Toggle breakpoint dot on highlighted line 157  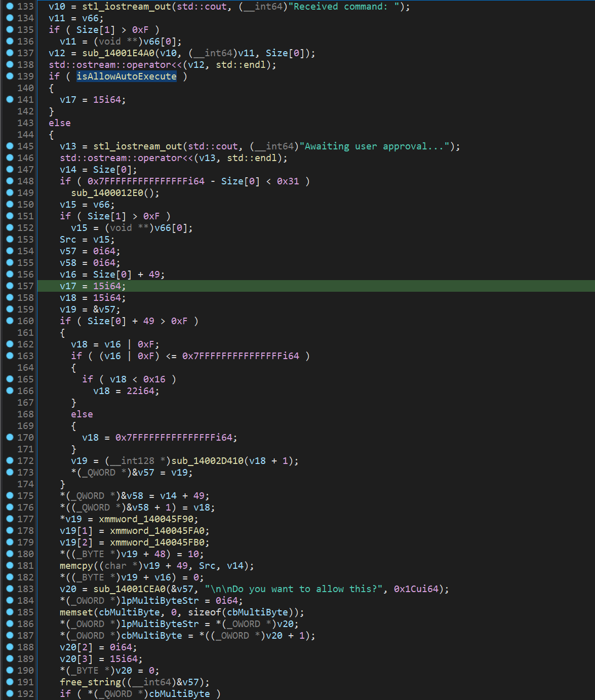coord(10,286)
